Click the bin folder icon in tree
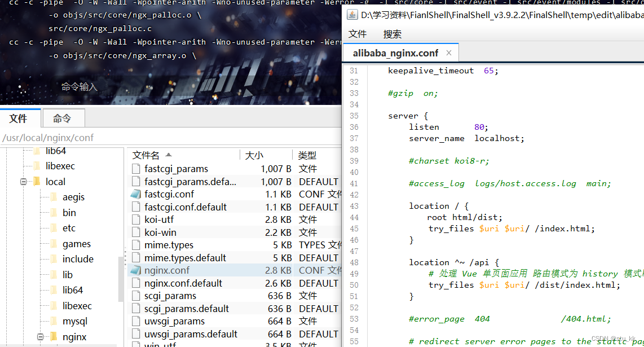 click(x=54, y=213)
